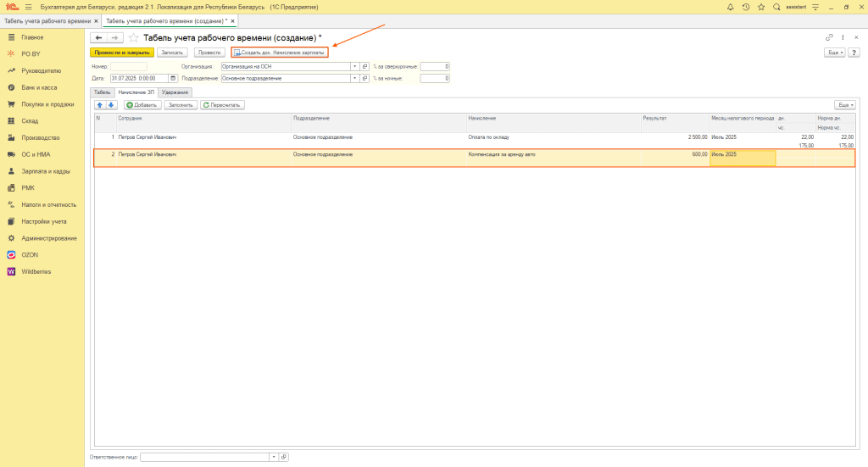The height and width of the screenshot is (467, 868).
Task: Click the Заполнить button
Action: pyautogui.click(x=181, y=105)
